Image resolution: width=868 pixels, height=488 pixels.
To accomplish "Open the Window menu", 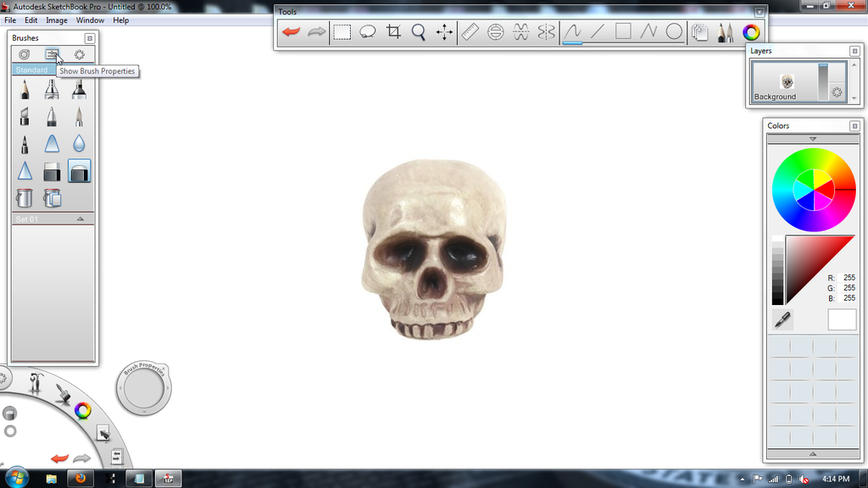I will [x=91, y=20].
